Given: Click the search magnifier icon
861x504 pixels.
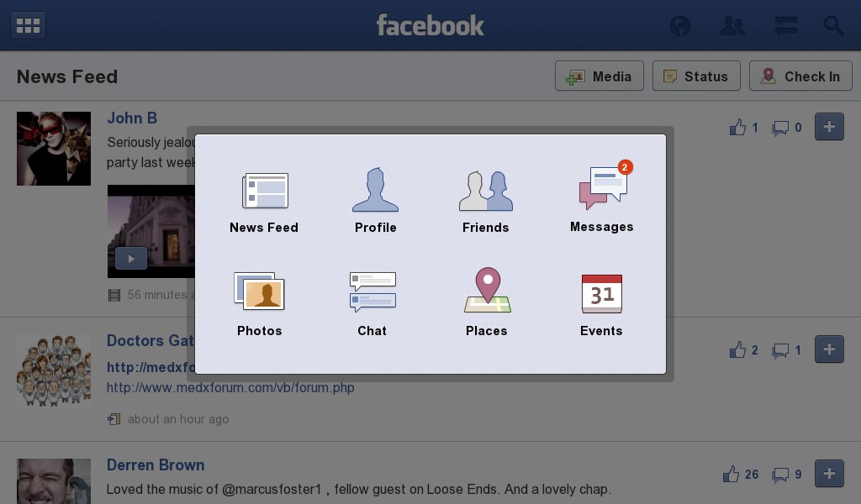Looking at the screenshot, I should pos(833,25).
